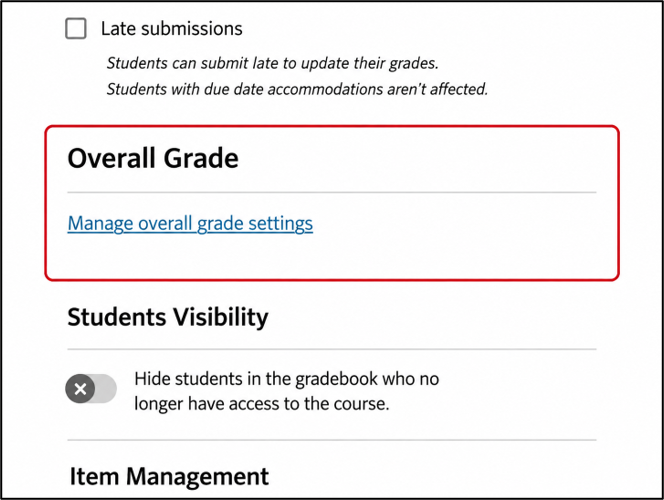Click empty space below the overall grade link

(332, 257)
